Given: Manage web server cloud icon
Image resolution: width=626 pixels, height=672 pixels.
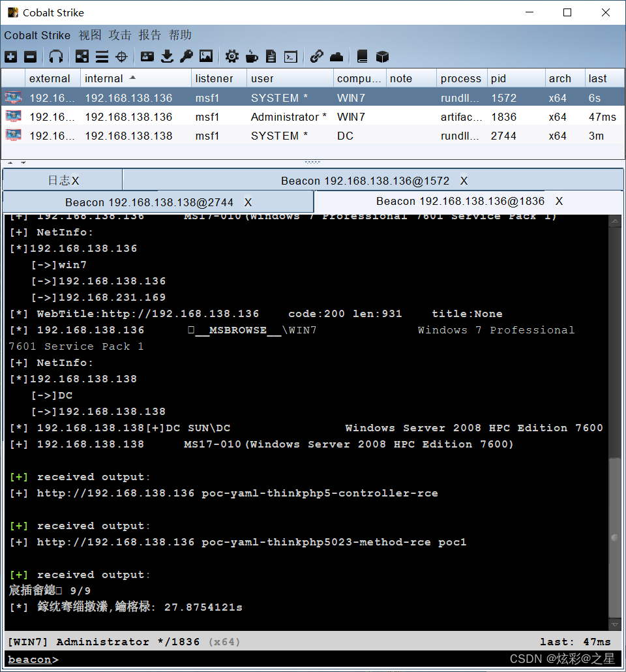Looking at the screenshot, I should [336, 57].
